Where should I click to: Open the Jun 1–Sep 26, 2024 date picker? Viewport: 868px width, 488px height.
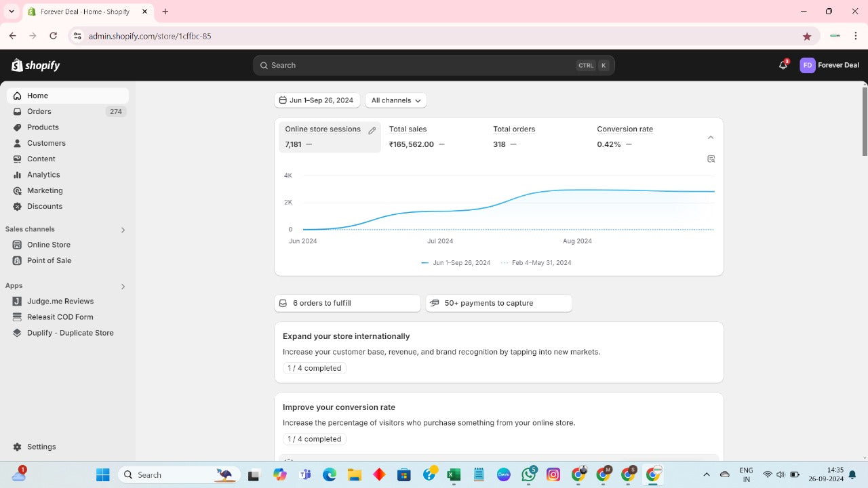tap(317, 100)
